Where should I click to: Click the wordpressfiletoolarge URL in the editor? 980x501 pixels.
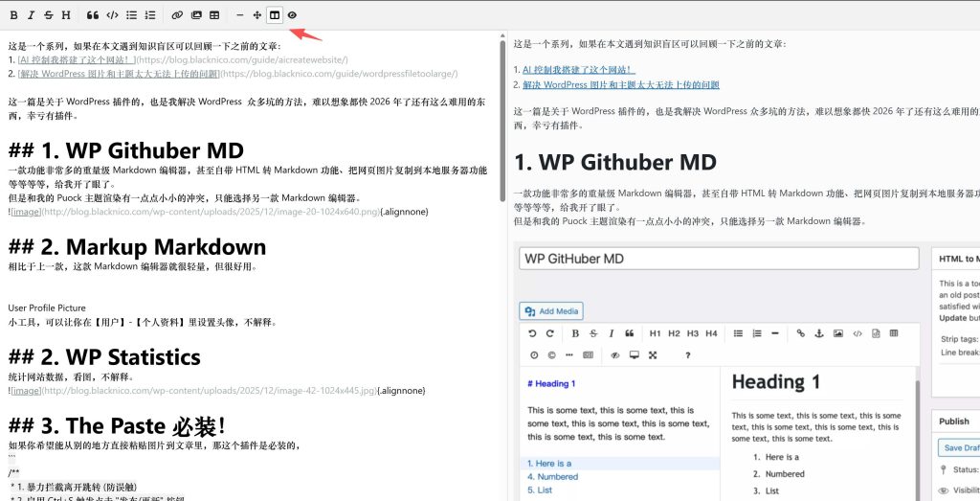pos(340,74)
